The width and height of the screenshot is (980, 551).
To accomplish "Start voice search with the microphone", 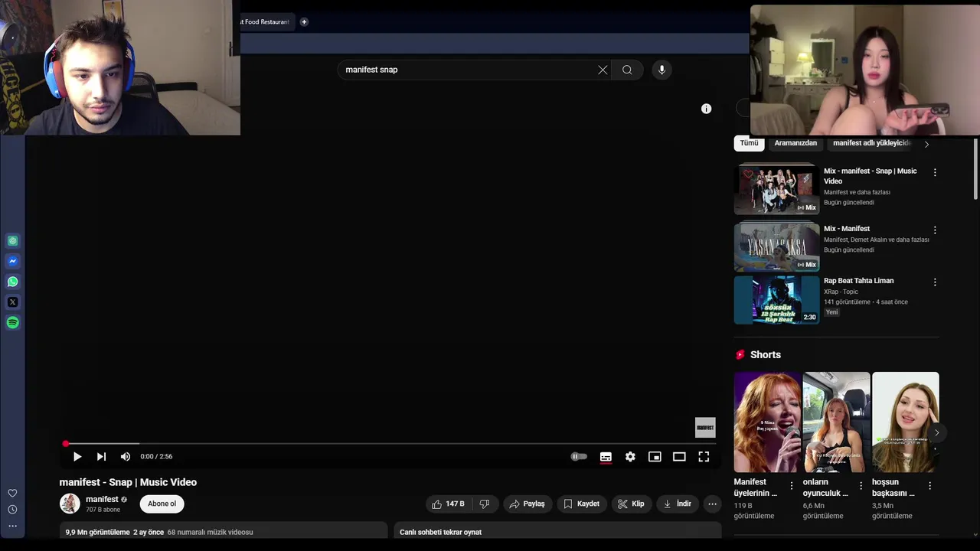I will click(x=661, y=70).
